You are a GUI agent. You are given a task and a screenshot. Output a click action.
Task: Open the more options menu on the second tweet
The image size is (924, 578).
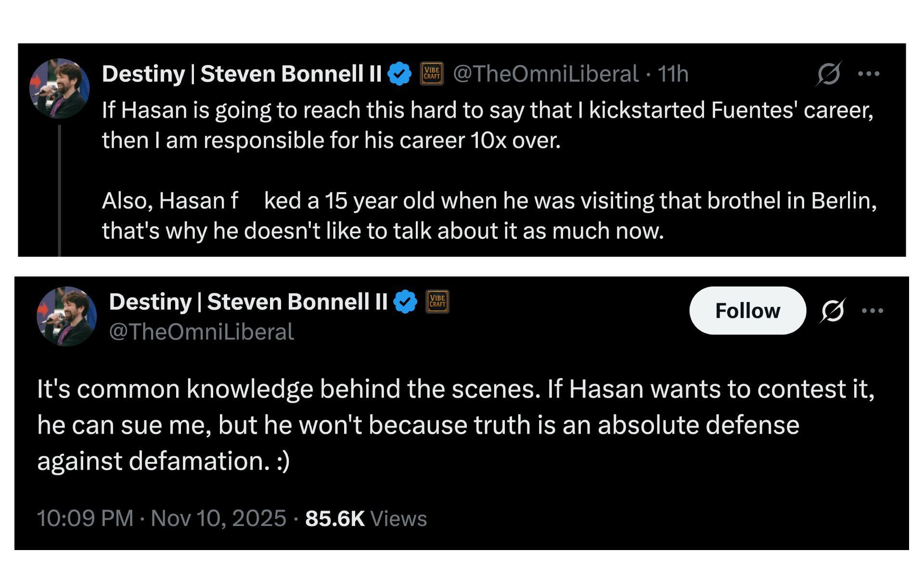[x=872, y=311]
